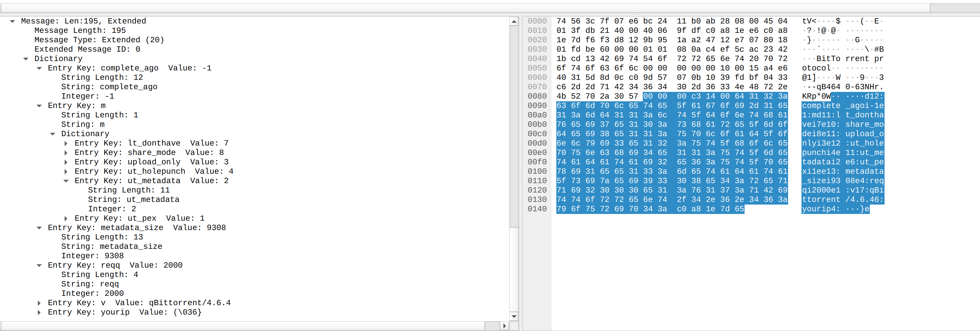
Task: Collapse the metadata_size entry
Action: pos(40,227)
